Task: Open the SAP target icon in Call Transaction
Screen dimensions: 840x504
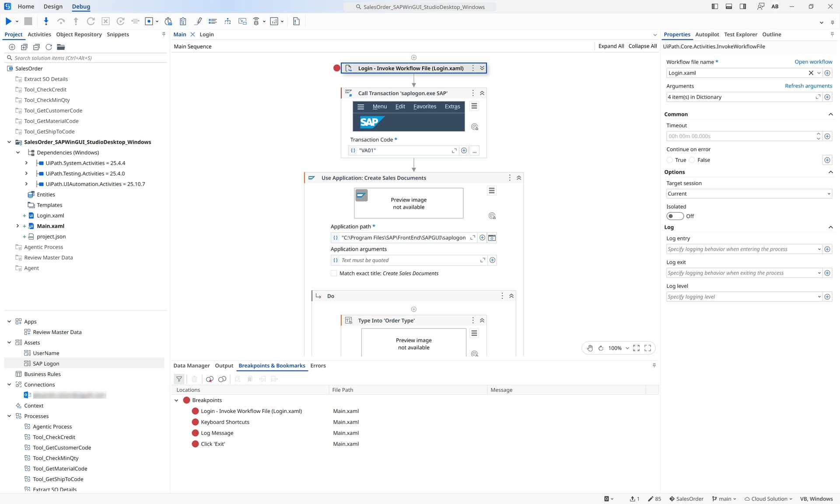Action: (475, 127)
